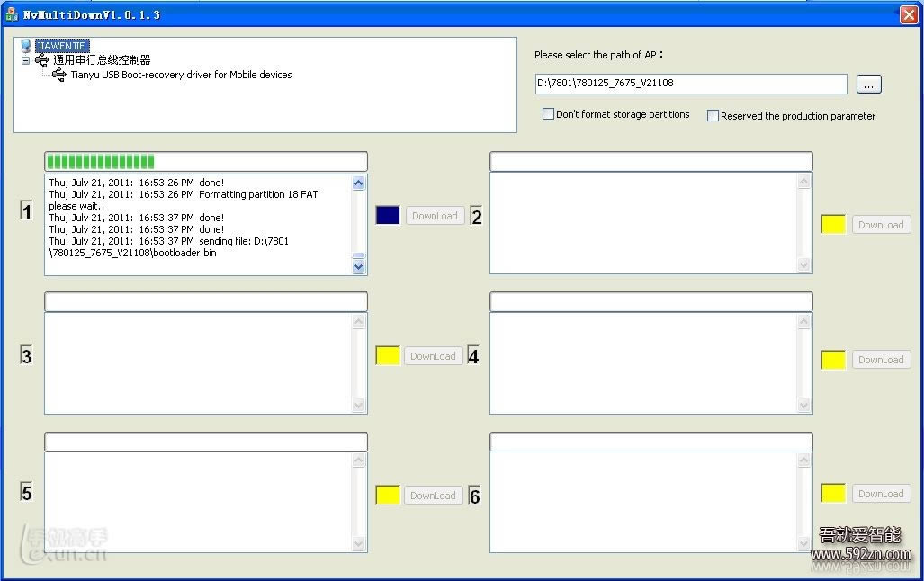This screenshot has height=581, width=924.
Task: Click the JIAWENJIE computer icon in tree
Action: click(25, 46)
